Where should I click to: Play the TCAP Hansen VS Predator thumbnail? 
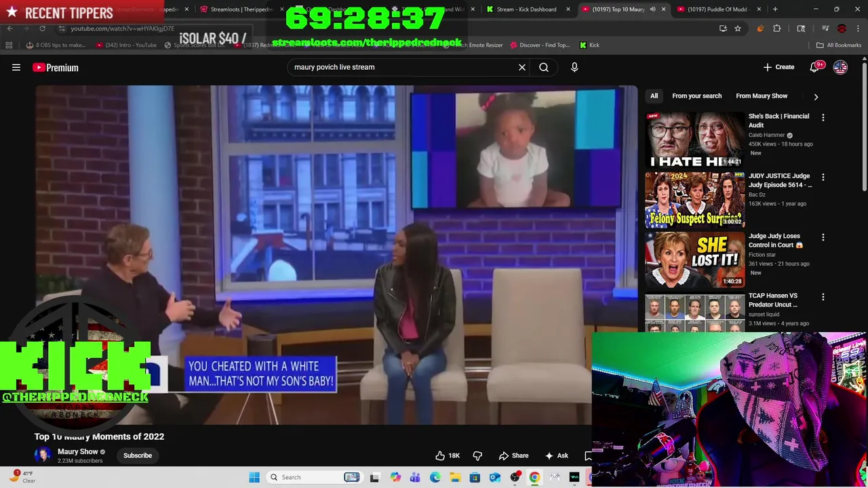tap(694, 313)
